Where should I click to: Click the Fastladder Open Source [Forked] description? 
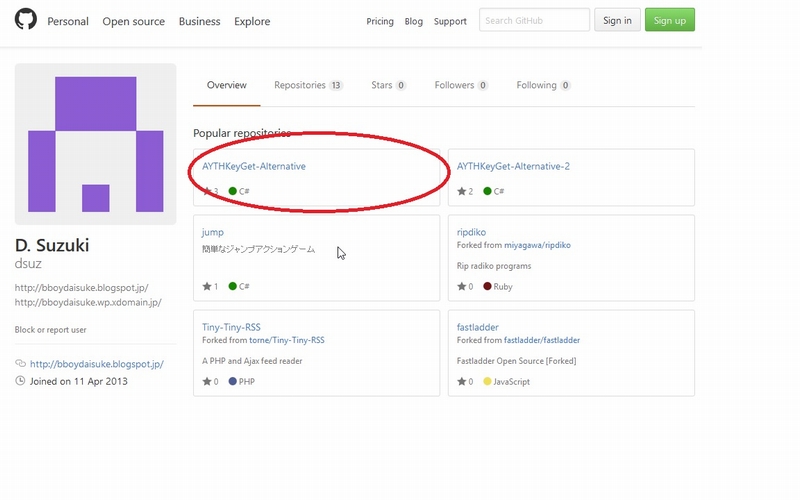(x=516, y=361)
